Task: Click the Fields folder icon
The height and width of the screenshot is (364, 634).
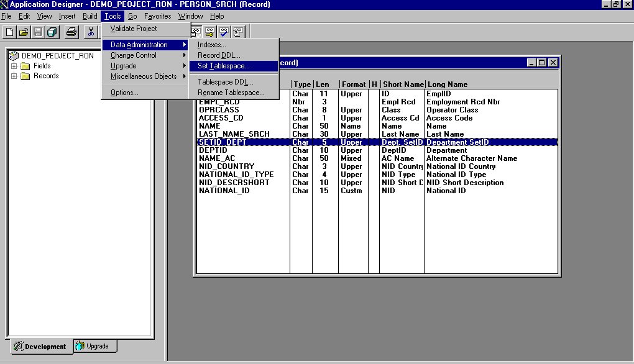Action: point(25,66)
